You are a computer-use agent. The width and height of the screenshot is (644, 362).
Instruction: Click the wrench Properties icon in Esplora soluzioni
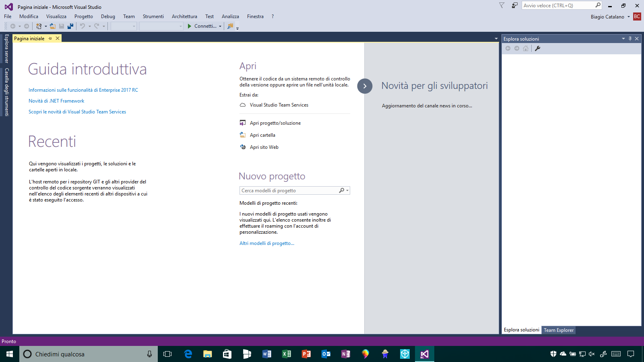(x=537, y=48)
